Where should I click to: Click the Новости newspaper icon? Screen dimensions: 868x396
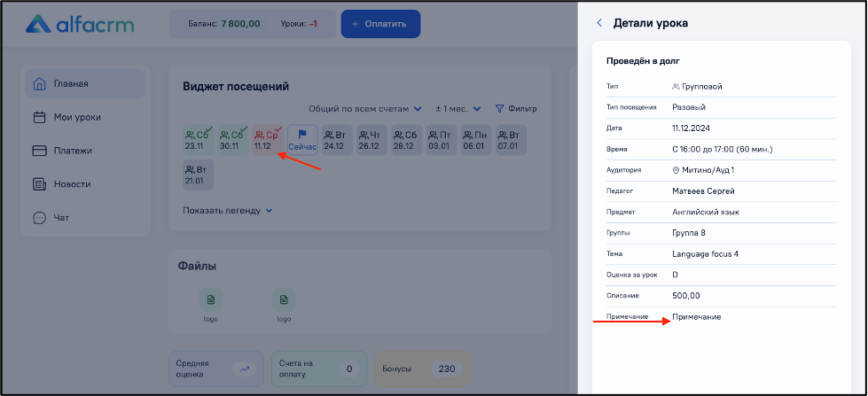click(x=39, y=184)
